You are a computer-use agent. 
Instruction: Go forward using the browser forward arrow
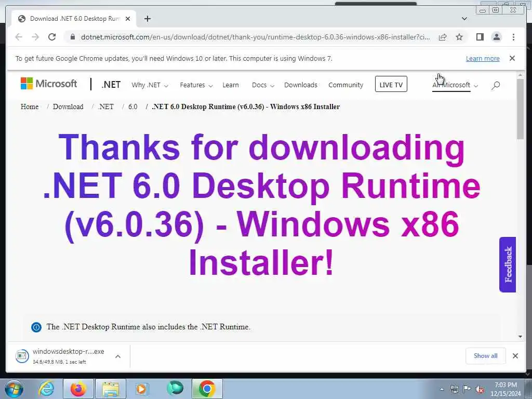pos(35,37)
